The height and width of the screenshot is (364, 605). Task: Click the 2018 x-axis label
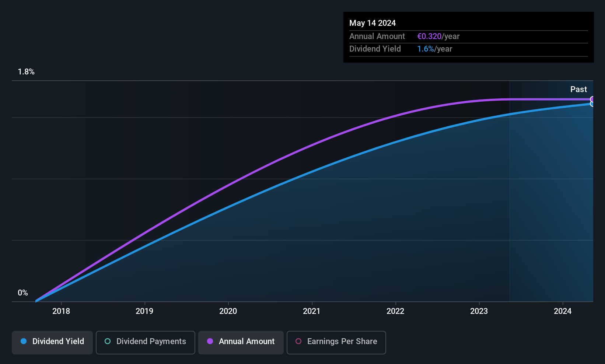pos(61,311)
